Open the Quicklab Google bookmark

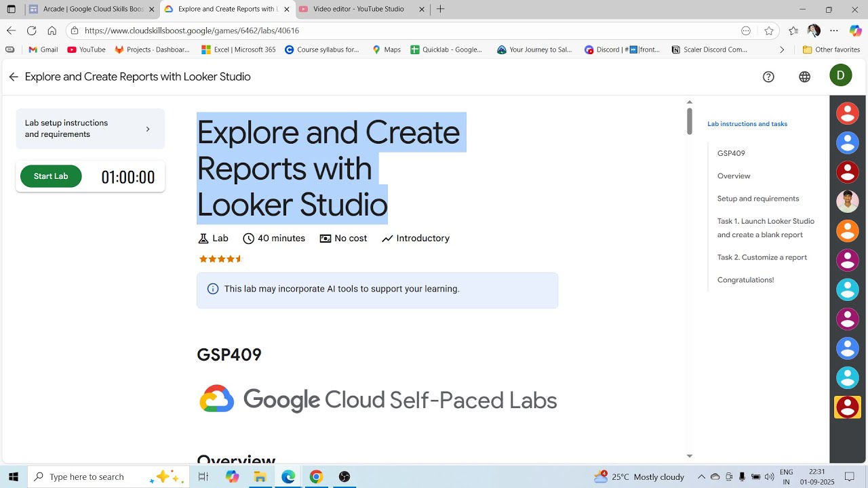click(446, 49)
